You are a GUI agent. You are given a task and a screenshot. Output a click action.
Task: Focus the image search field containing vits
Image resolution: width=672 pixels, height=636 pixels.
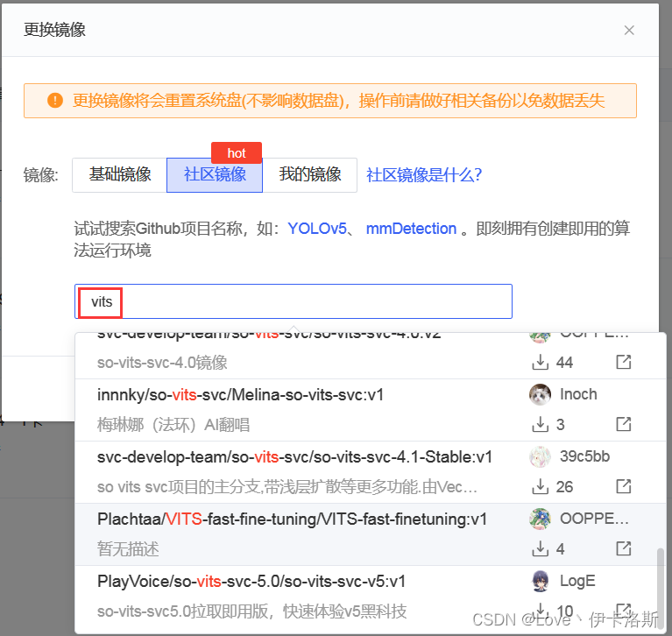point(294,301)
